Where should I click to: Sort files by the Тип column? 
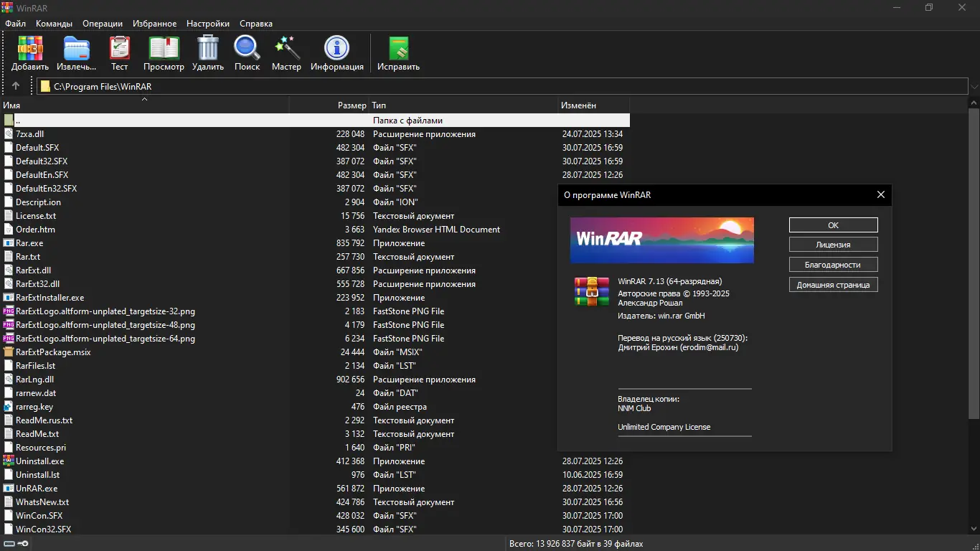[463, 105]
